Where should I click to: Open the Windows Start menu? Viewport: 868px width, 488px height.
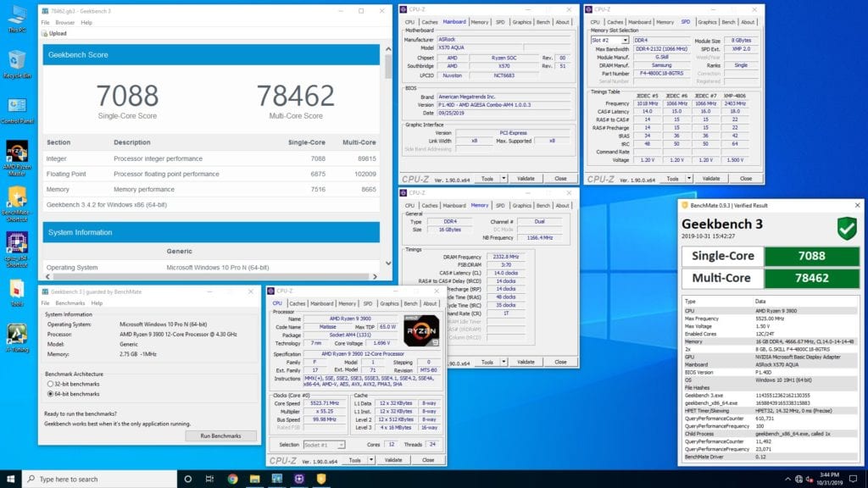pyautogui.click(x=10, y=480)
